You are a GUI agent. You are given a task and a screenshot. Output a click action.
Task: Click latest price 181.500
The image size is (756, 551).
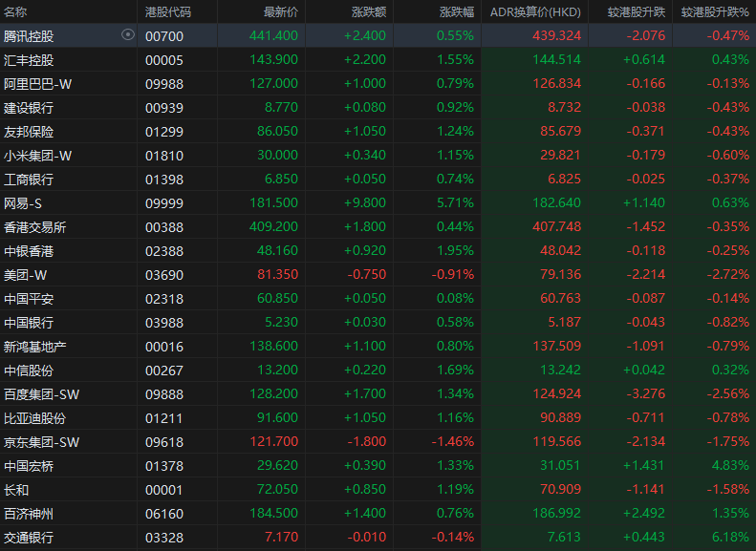(x=273, y=202)
